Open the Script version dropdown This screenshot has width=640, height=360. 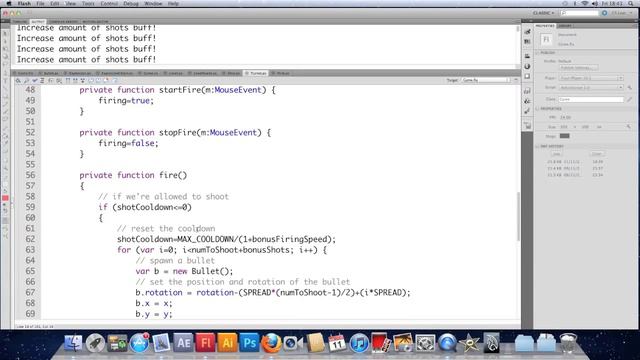pos(591,87)
